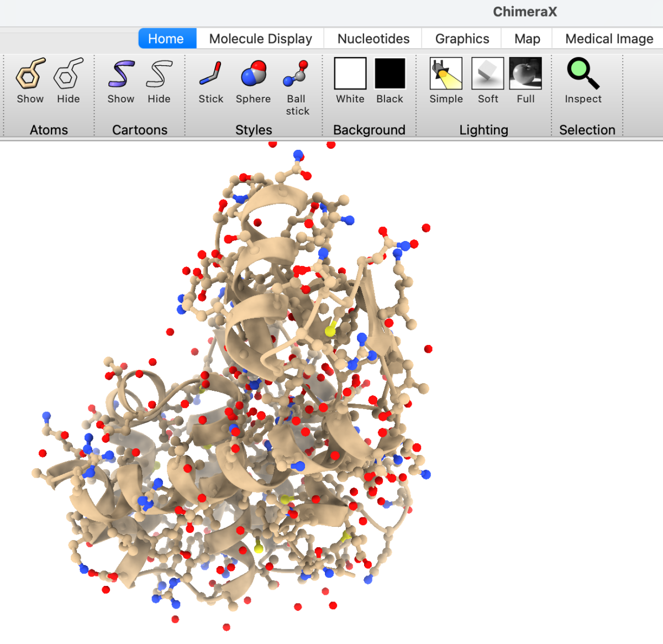This screenshot has height=644, width=663.
Task: Open the Molecule Display tab
Action: tap(261, 39)
